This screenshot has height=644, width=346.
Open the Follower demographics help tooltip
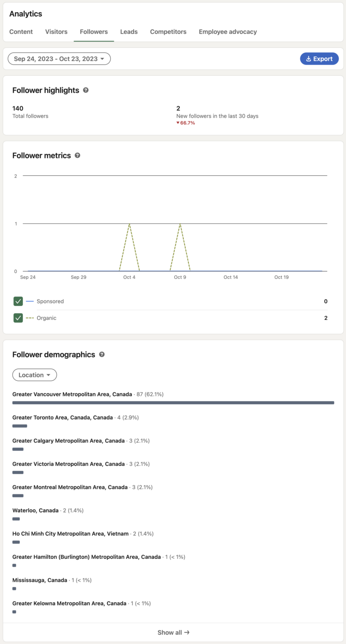(x=102, y=355)
